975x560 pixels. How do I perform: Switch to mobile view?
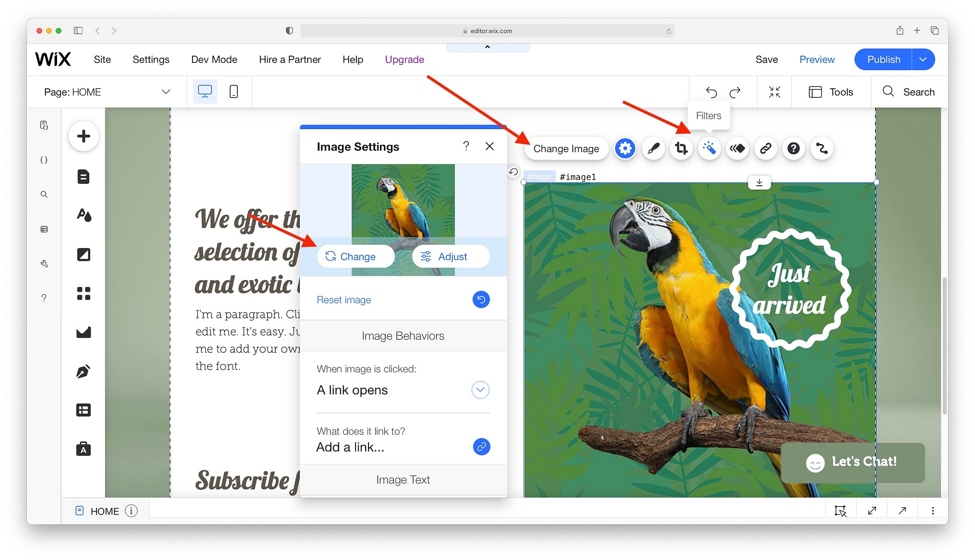point(234,92)
